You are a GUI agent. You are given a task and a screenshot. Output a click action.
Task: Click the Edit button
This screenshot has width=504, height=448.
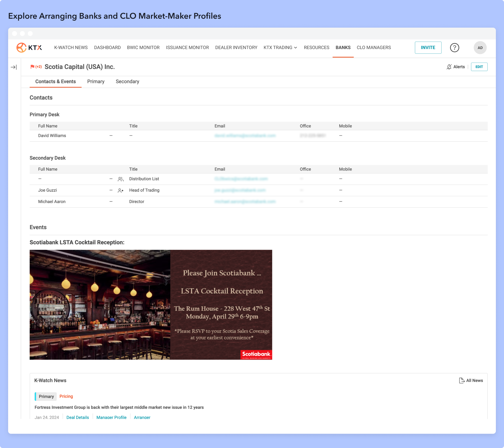[479, 67]
